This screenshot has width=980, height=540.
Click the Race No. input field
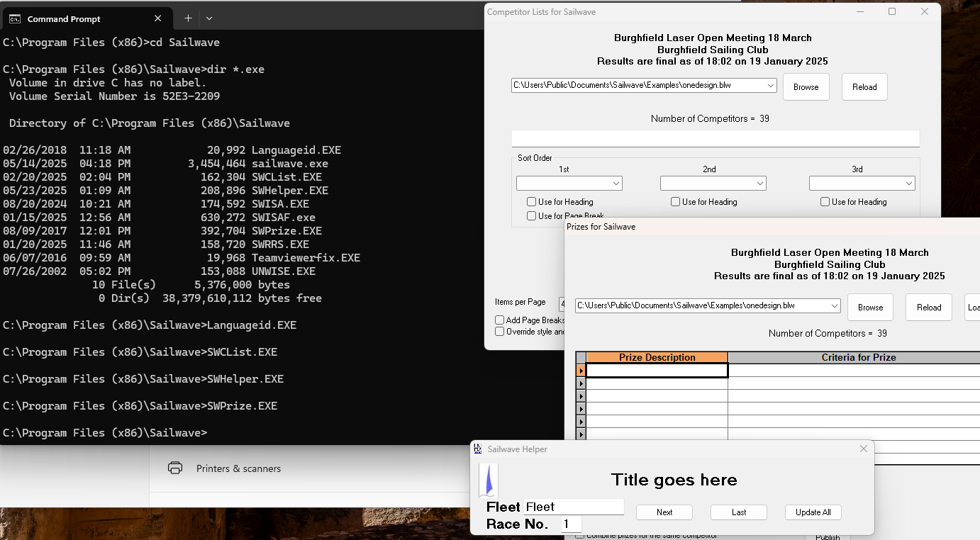pos(571,524)
